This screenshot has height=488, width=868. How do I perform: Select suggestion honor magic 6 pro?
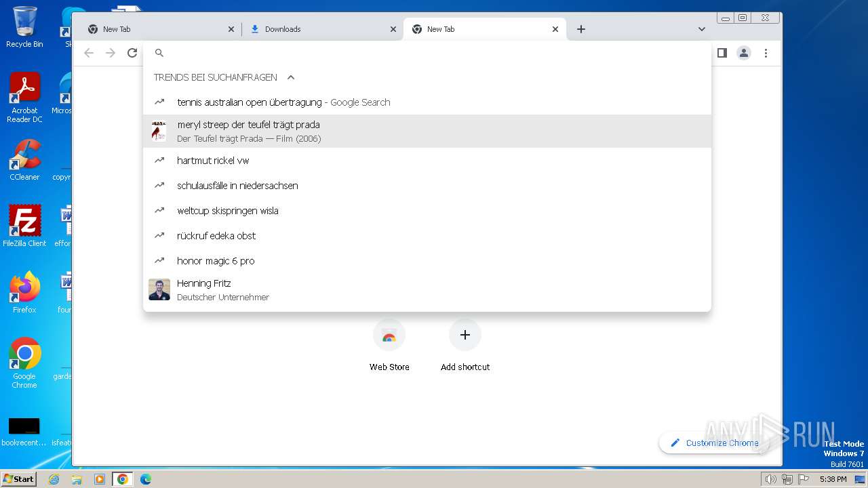(427, 261)
